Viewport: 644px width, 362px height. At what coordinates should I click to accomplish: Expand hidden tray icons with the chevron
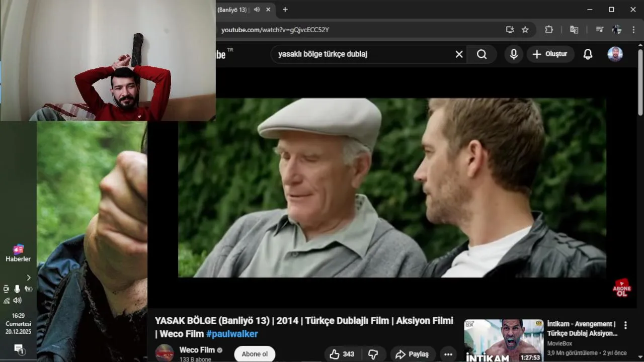click(x=29, y=278)
